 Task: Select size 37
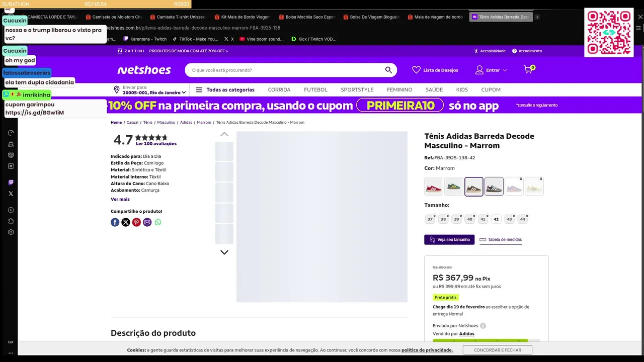click(x=430, y=219)
